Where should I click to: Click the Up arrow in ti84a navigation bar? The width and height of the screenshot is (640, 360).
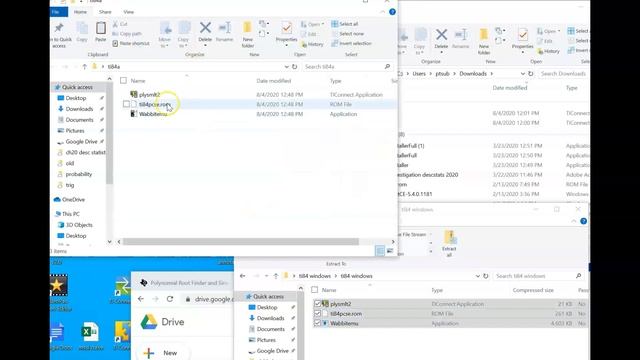click(84, 67)
